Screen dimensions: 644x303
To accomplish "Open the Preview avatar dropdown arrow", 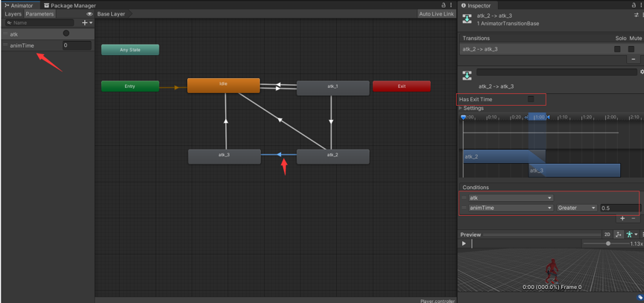I will point(636,235).
